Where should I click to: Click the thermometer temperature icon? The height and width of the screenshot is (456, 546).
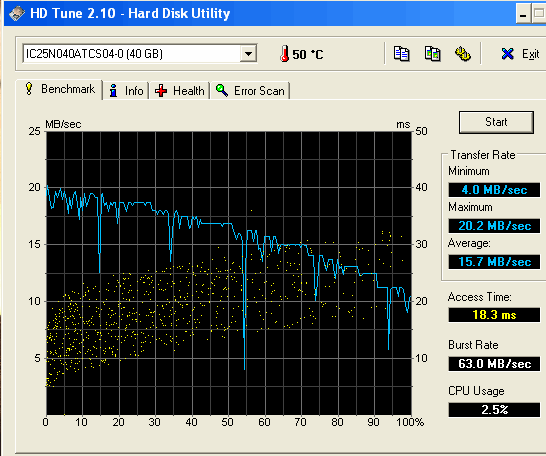(x=284, y=54)
